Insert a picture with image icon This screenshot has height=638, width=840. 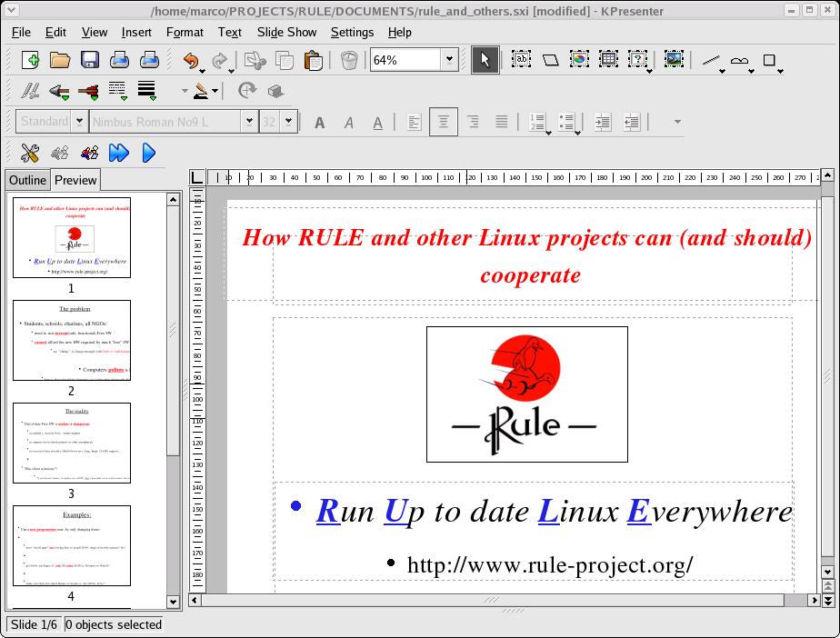coord(674,59)
